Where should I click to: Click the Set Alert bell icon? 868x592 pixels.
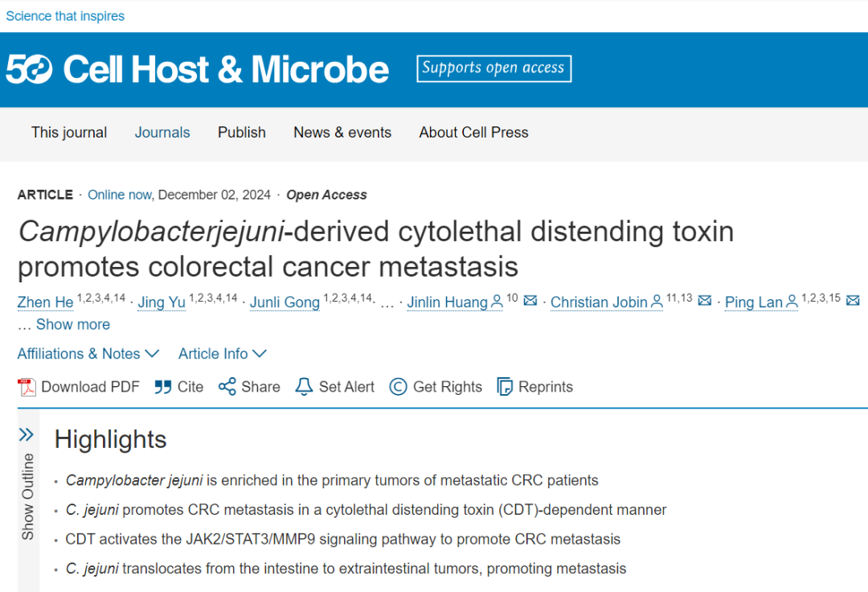point(304,387)
